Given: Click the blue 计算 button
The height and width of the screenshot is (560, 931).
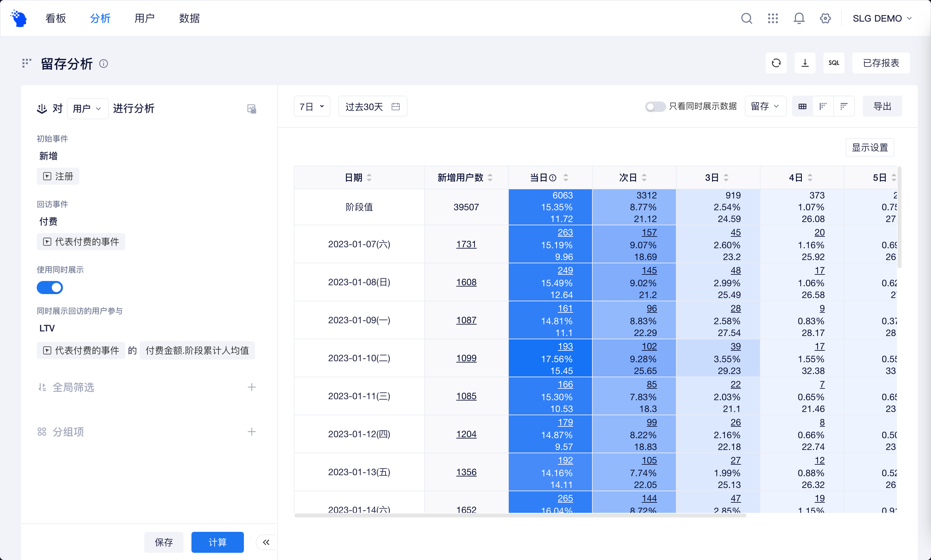Looking at the screenshot, I should tap(217, 542).
